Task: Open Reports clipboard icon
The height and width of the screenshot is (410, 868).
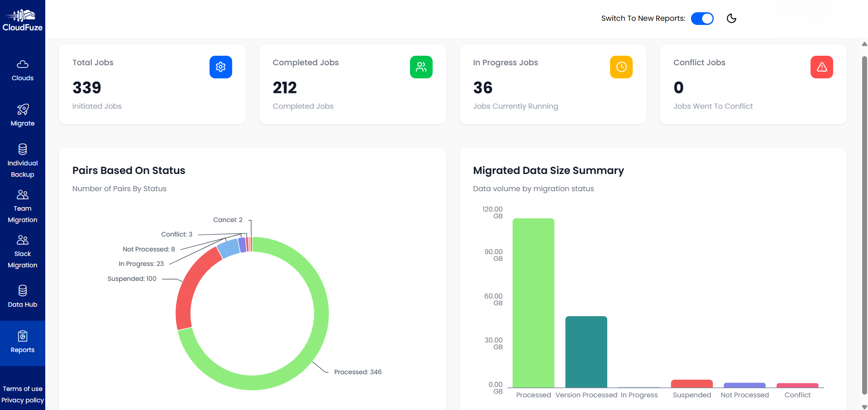Action: click(23, 336)
